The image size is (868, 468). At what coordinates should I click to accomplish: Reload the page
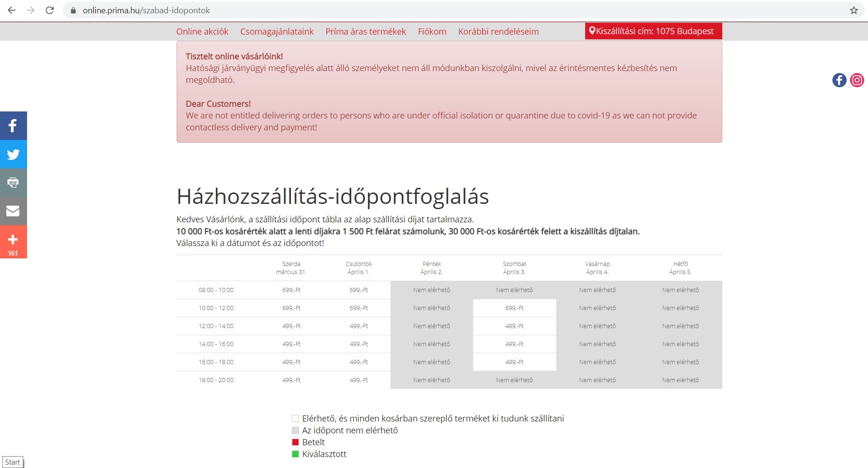[x=50, y=10]
